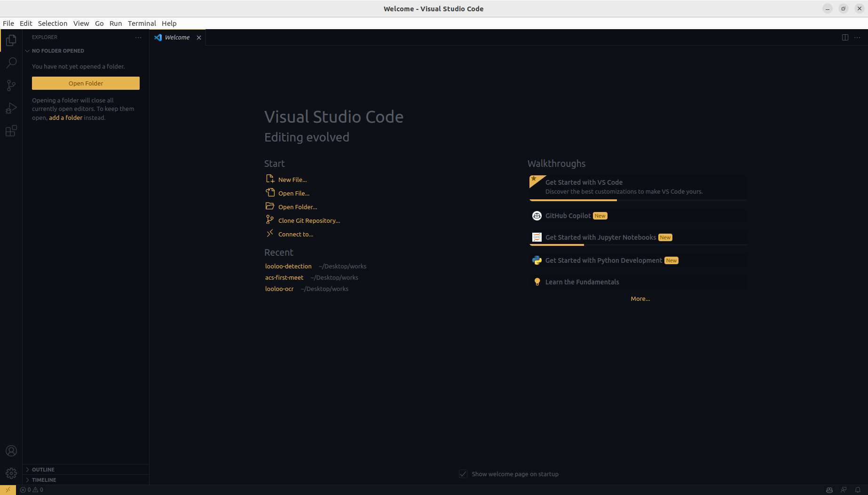Click the Connect to... link
The height and width of the screenshot is (495, 868).
click(x=296, y=234)
